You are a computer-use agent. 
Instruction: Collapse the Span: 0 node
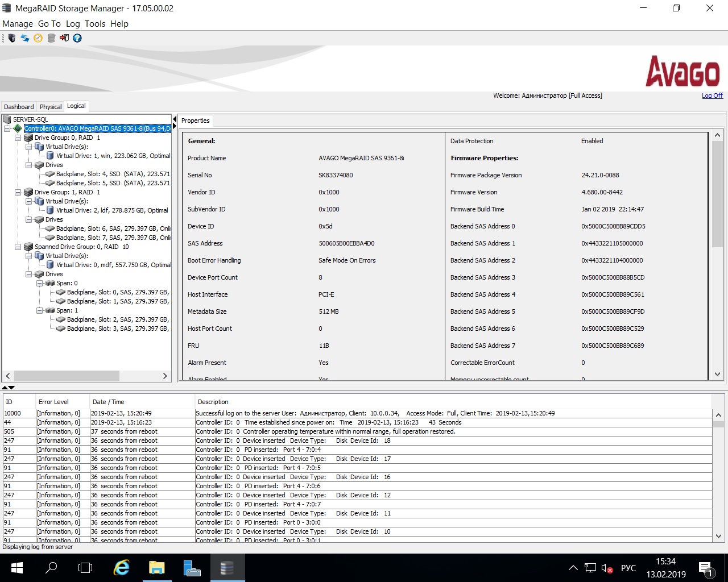coord(39,283)
